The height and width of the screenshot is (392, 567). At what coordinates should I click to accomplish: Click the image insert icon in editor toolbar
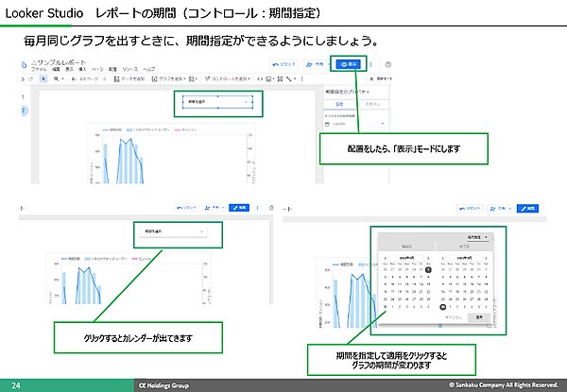pyautogui.click(x=269, y=78)
